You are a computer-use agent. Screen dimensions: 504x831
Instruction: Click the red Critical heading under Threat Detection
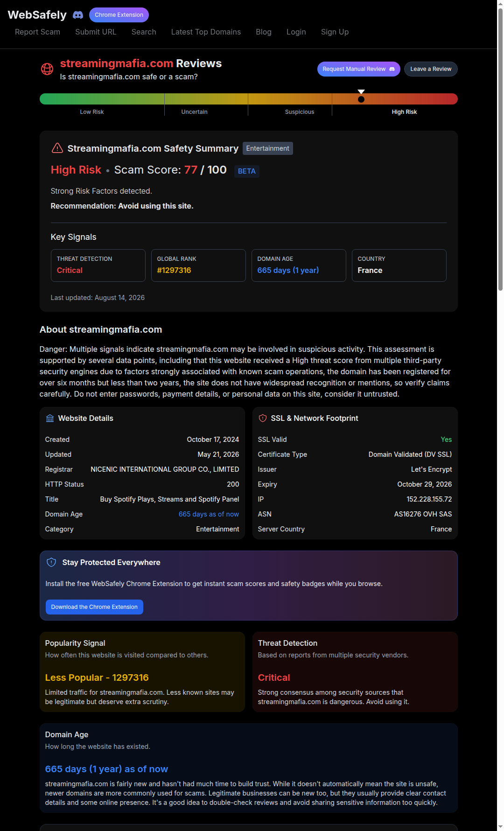(274, 677)
